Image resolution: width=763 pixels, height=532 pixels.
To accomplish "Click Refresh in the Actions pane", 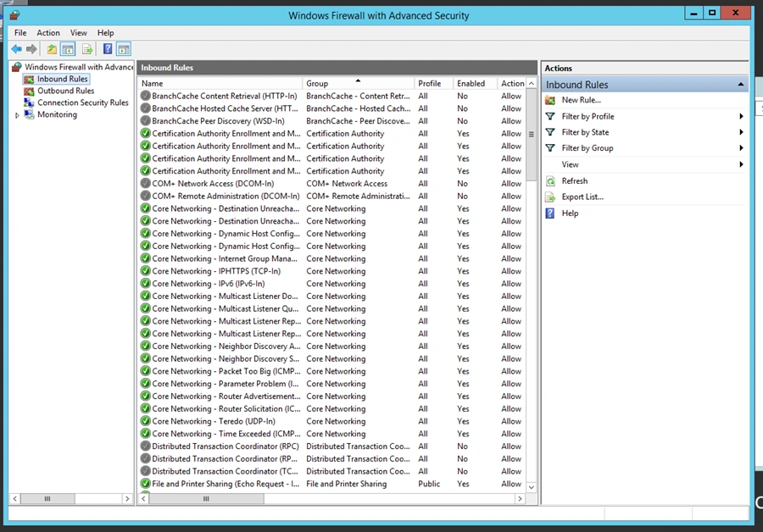I will (x=575, y=181).
